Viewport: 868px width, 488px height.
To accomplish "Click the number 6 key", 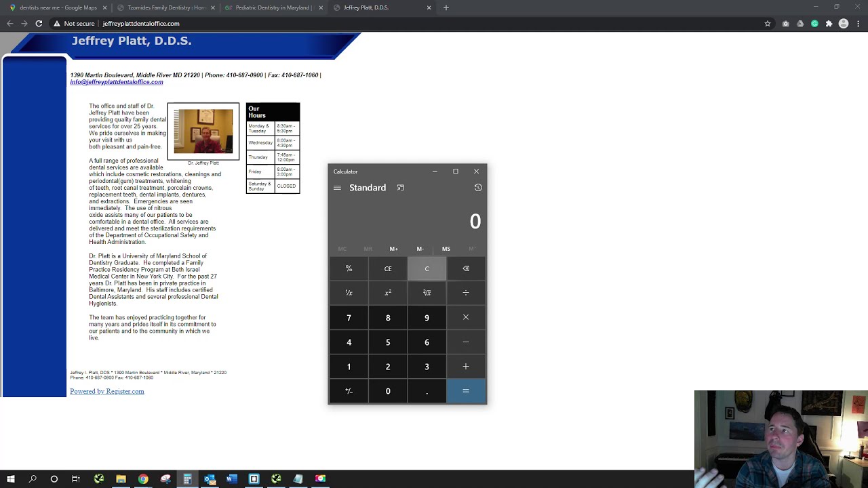I will (427, 342).
